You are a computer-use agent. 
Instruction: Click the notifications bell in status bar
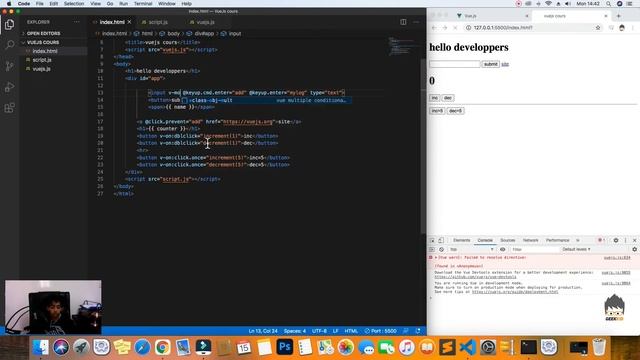pyautogui.click(x=418, y=331)
